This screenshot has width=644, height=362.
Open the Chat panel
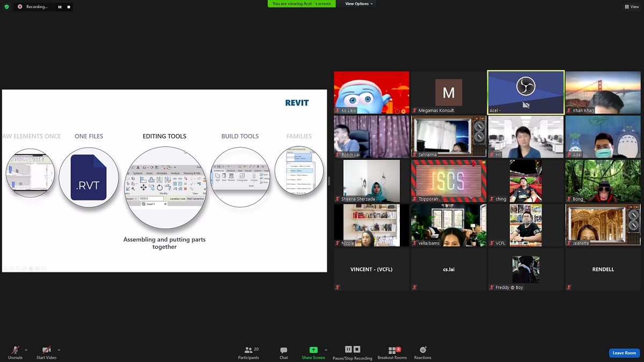(x=283, y=353)
